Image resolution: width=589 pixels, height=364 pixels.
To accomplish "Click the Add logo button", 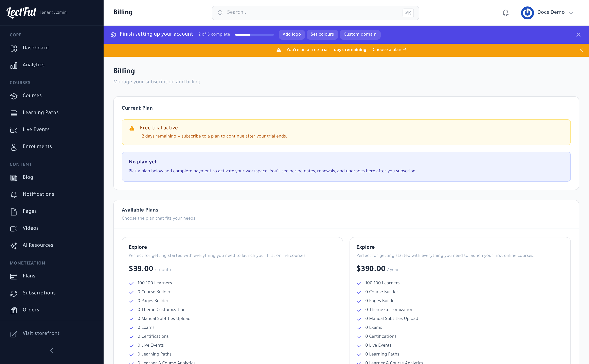I will click(291, 34).
